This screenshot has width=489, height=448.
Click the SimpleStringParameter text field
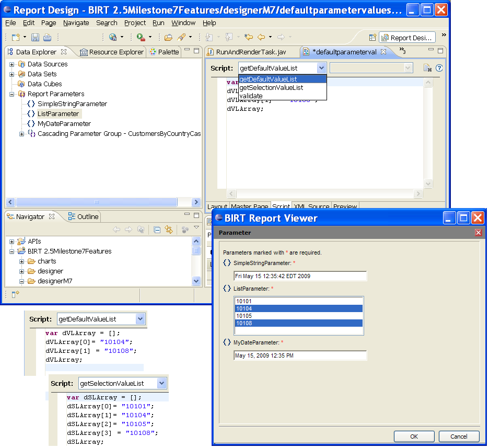[x=300, y=276]
